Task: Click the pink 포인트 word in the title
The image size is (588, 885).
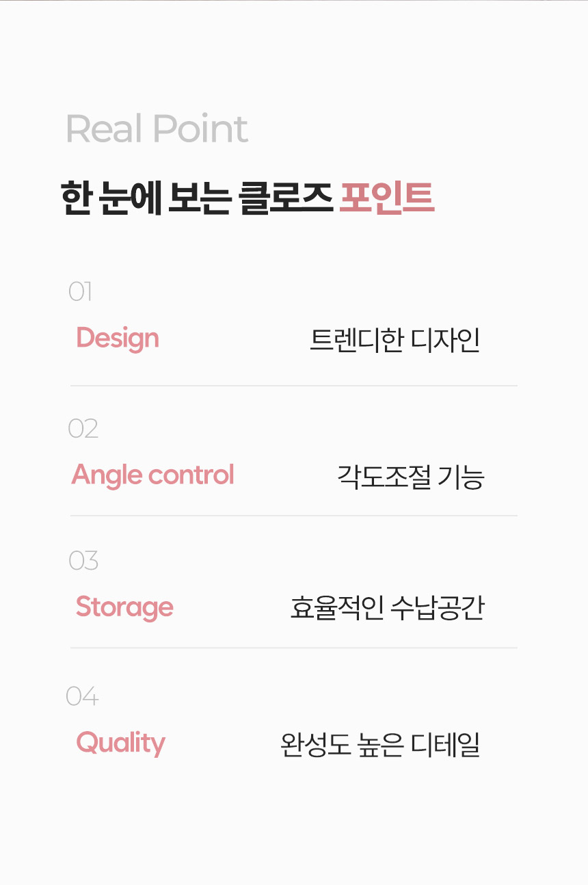Action: point(387,198)
